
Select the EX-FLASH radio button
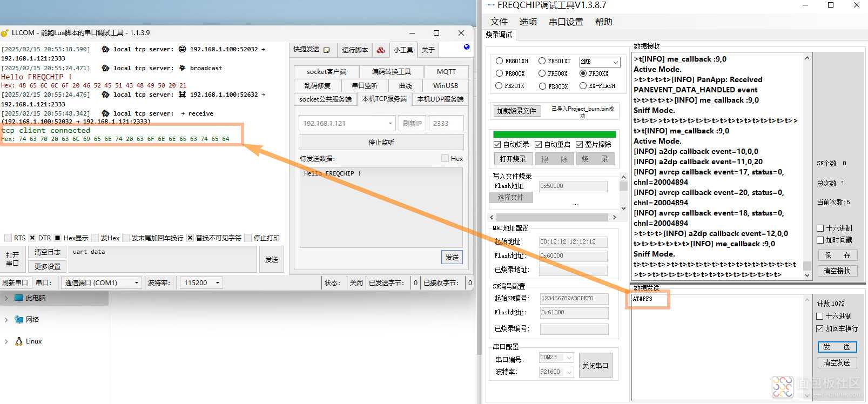583,85
